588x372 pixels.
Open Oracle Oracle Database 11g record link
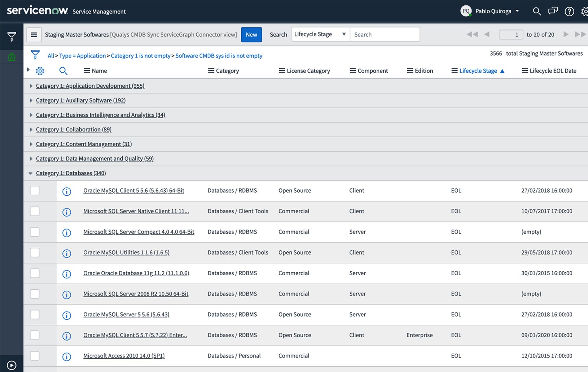136,273
